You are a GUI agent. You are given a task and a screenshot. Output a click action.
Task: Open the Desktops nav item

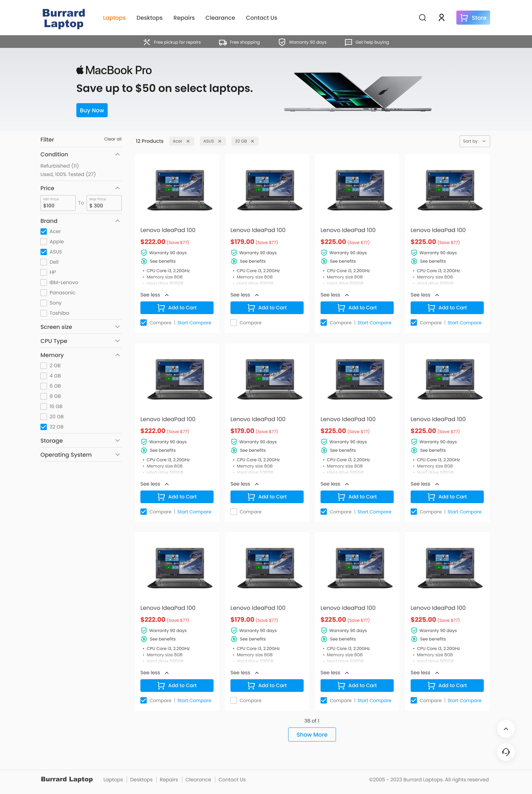[149, 18]
